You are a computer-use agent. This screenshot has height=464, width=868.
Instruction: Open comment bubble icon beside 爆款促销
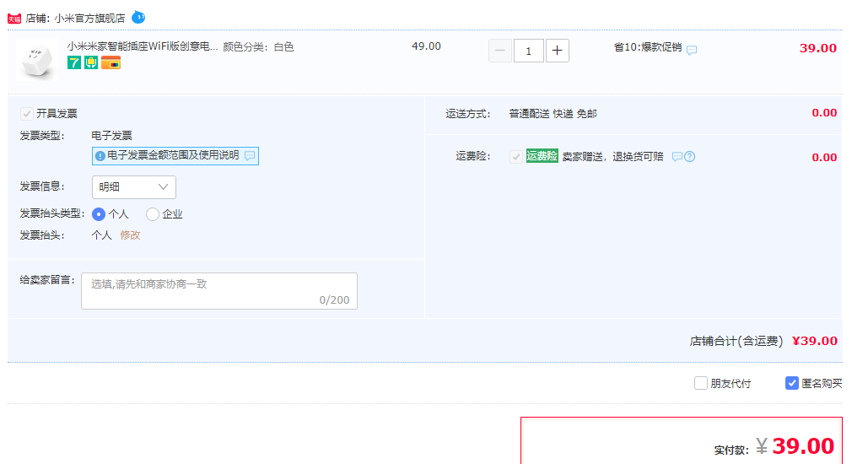692,50
